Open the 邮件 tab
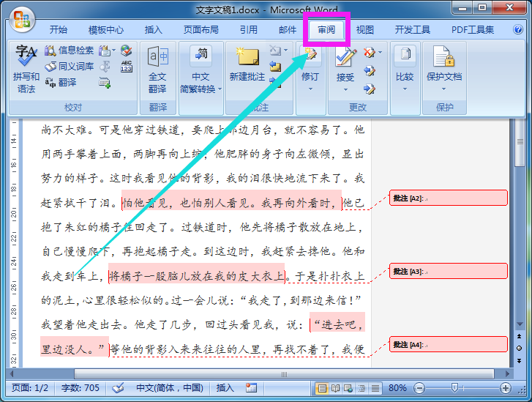 [288, 30]
